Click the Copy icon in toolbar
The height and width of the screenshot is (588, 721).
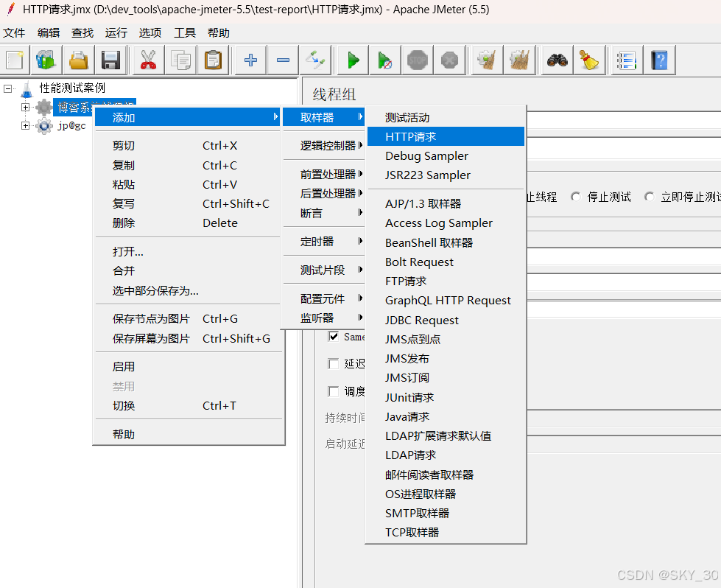pyautogui.click(x=180, y=60)
